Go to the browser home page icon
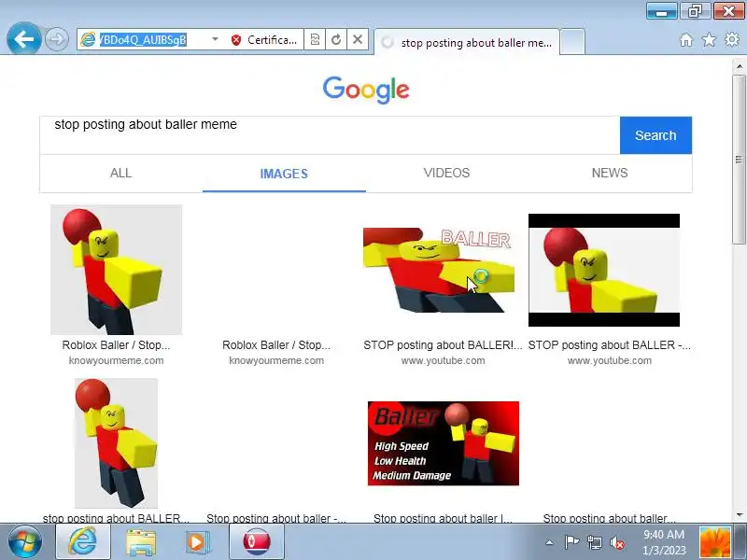Screen dimensions: 747x560 pos(686,40)
